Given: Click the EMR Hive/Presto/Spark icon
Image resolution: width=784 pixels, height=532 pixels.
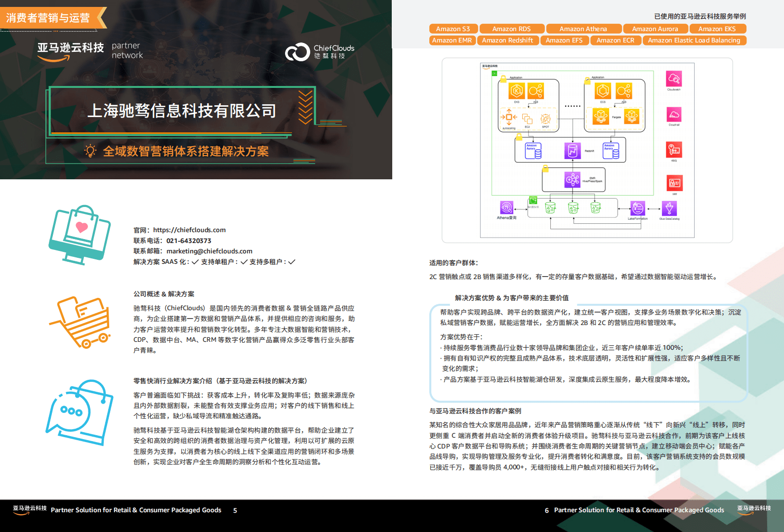Looking at the screenshot, I should click(x=573, y=179).
